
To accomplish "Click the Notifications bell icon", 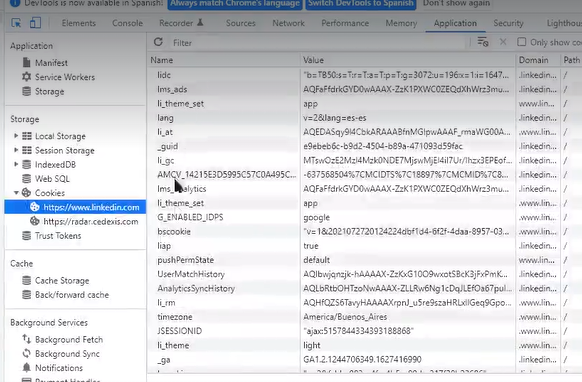I will (26, 368).
